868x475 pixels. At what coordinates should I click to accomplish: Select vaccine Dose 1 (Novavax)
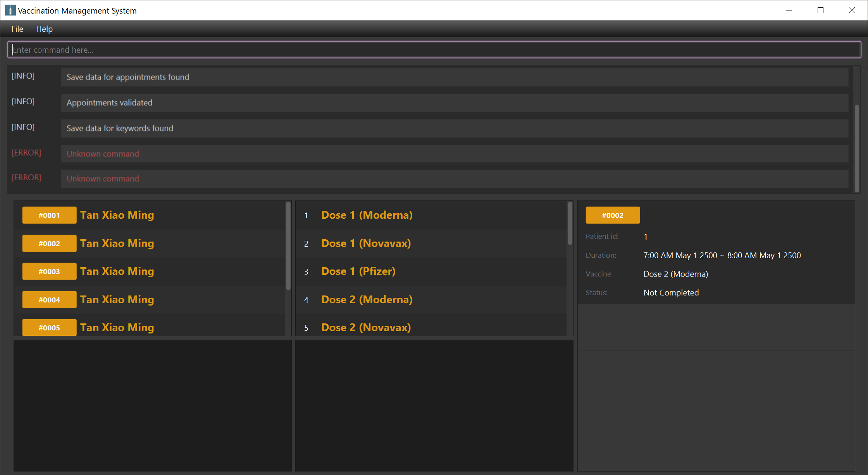tap(366, 244)
